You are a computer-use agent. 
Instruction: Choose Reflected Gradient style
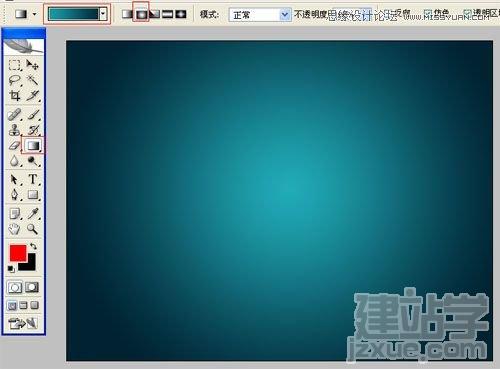coord(168,14)
